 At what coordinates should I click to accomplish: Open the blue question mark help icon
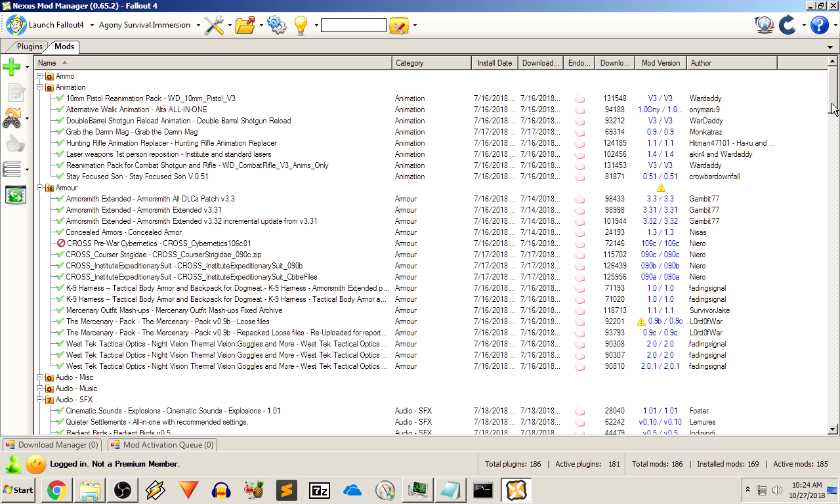click(819, 25)
